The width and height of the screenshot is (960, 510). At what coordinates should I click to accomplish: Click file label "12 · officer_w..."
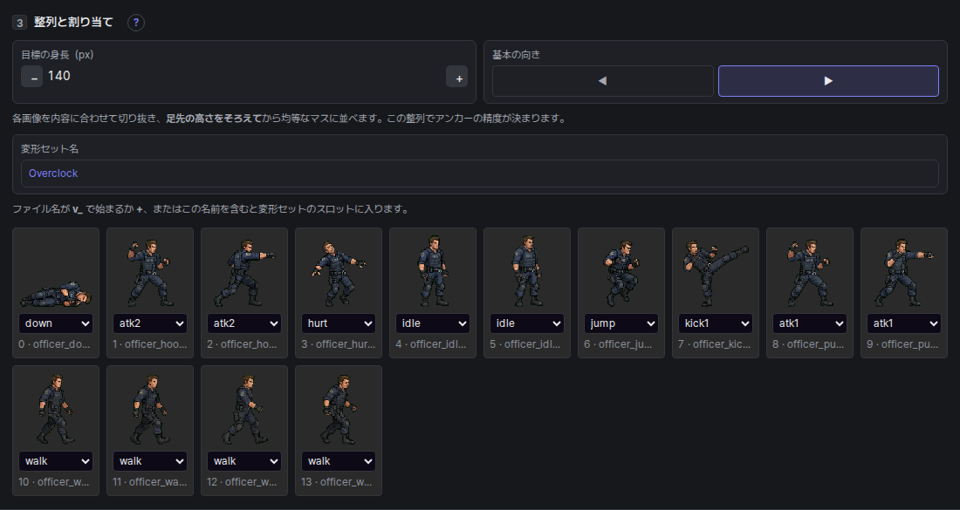click(242, 482)
